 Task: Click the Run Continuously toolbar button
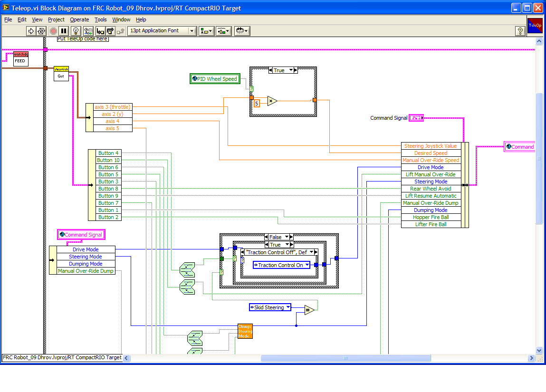(x=41, y=31)
